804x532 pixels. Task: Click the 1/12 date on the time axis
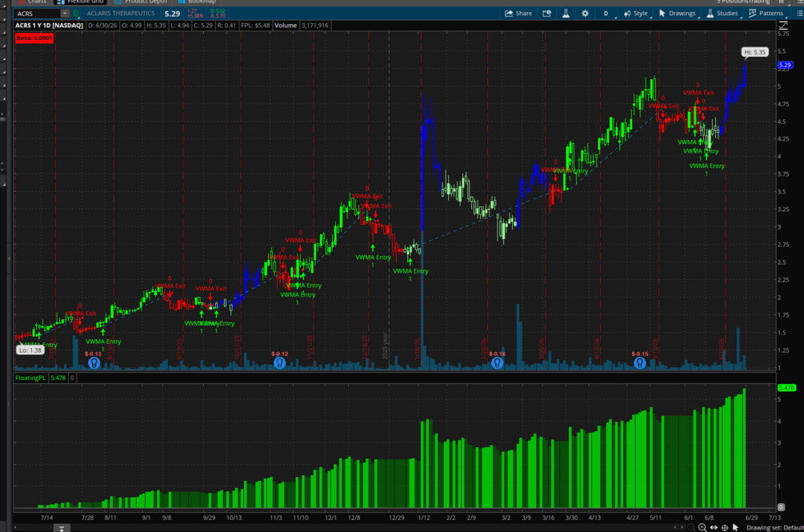pyautogui.click(x=423, y=518)
